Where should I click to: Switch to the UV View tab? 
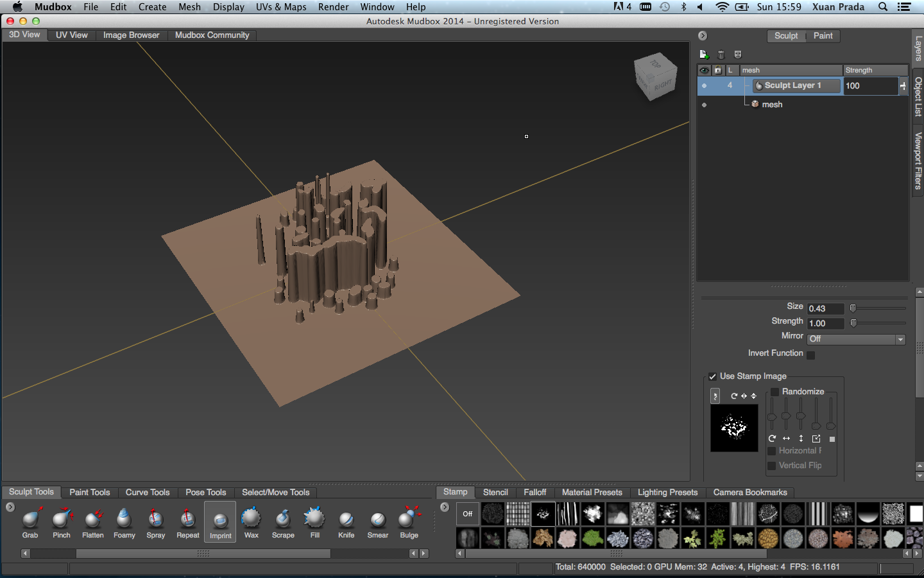click(x=71, y=35)
